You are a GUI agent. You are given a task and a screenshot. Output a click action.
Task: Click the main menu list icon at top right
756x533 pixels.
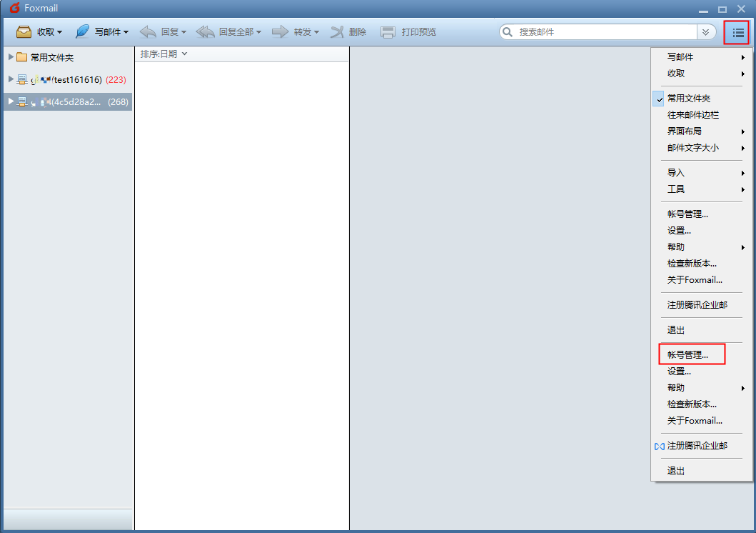point(736,32)
